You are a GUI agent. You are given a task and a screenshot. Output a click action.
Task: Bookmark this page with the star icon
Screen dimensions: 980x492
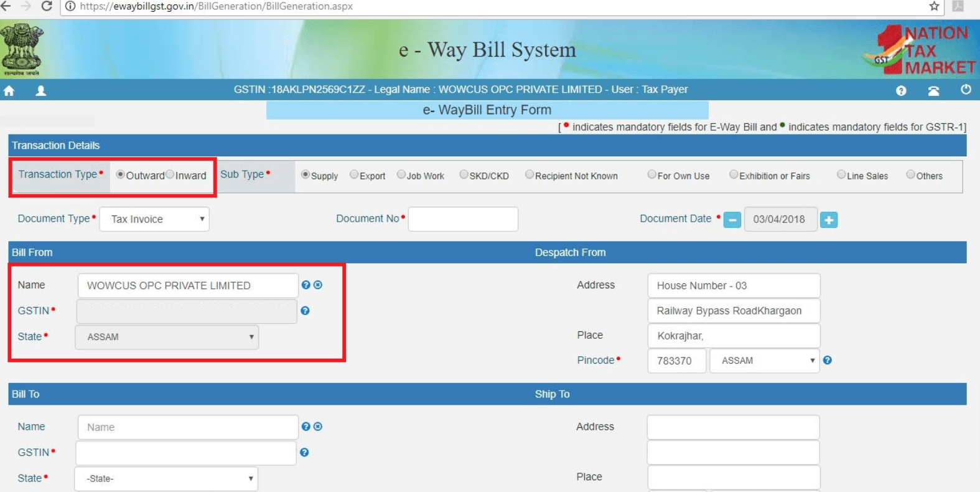934,6
